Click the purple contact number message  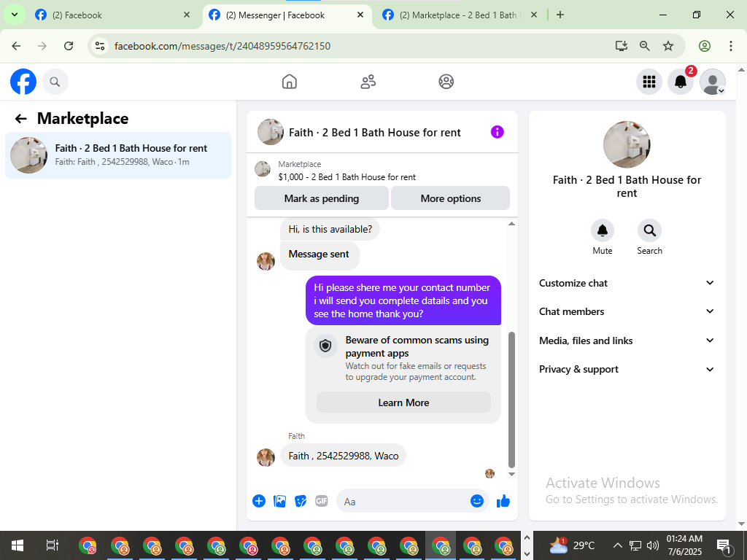coord(403,300)
